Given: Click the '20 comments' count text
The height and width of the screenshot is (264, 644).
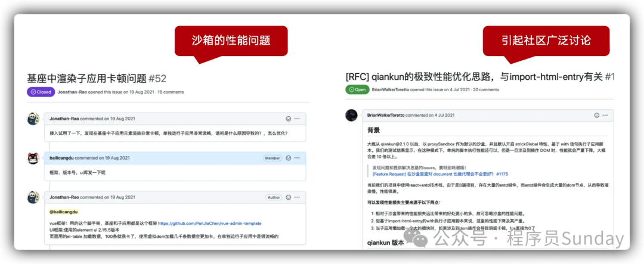Looking at the screenshot, I should click(x=487, y=89).
